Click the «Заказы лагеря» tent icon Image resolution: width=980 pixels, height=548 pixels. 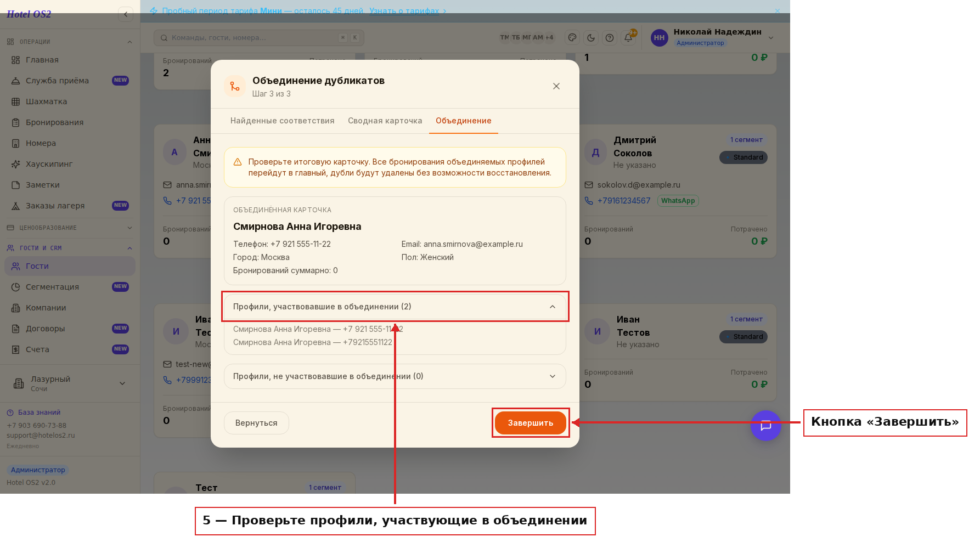[x=16, y=206]
